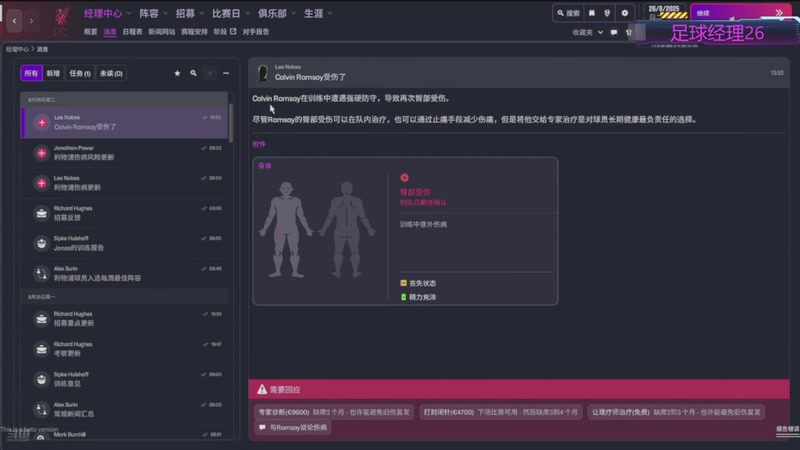Open Alex Surin 常规新闻汇总 message
The image size is (800, 450).
(124, 409)
